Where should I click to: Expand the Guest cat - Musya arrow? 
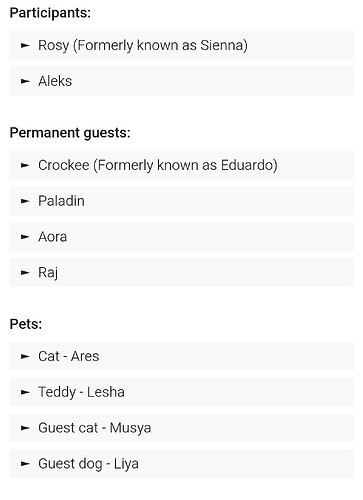[x=25, y=428]
